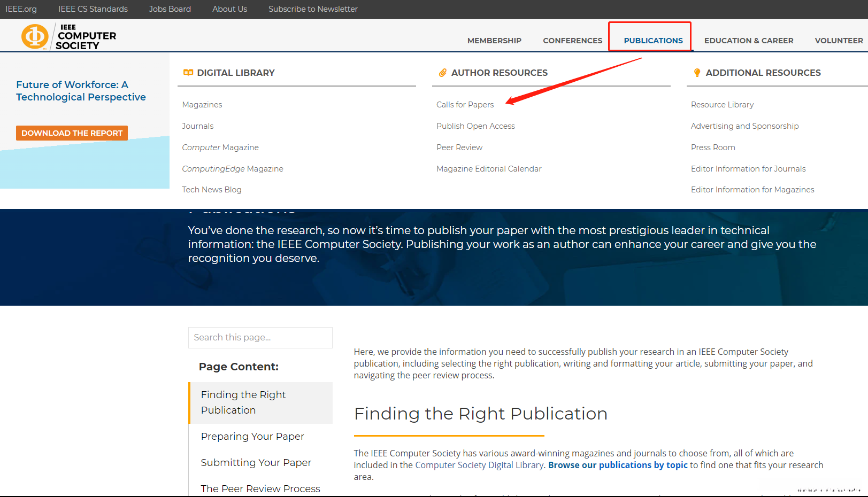Click the Digital Library heading

(236, 73)
